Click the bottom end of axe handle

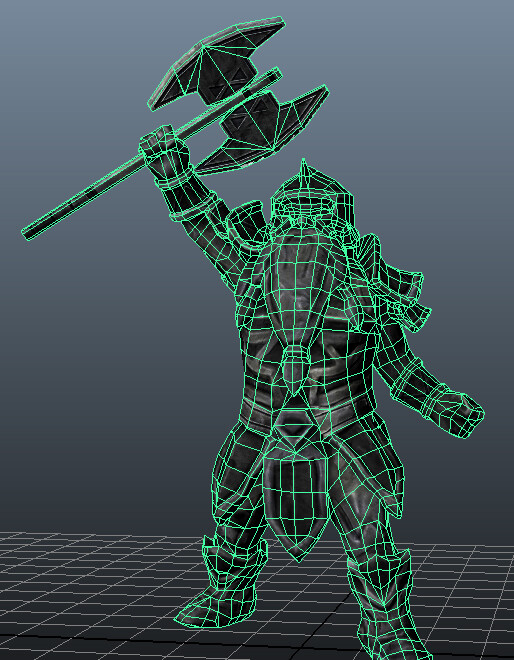click(x=29, y=232)
